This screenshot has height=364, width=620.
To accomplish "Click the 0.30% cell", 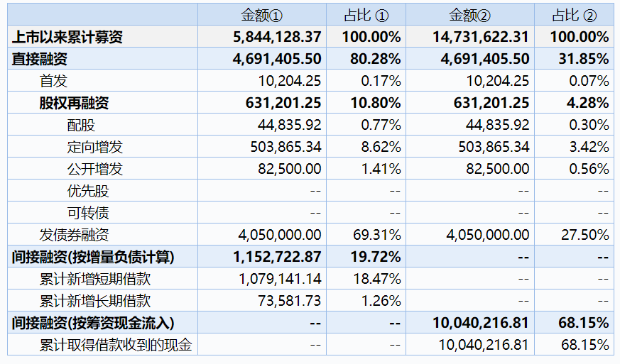I will coord(589,126).
